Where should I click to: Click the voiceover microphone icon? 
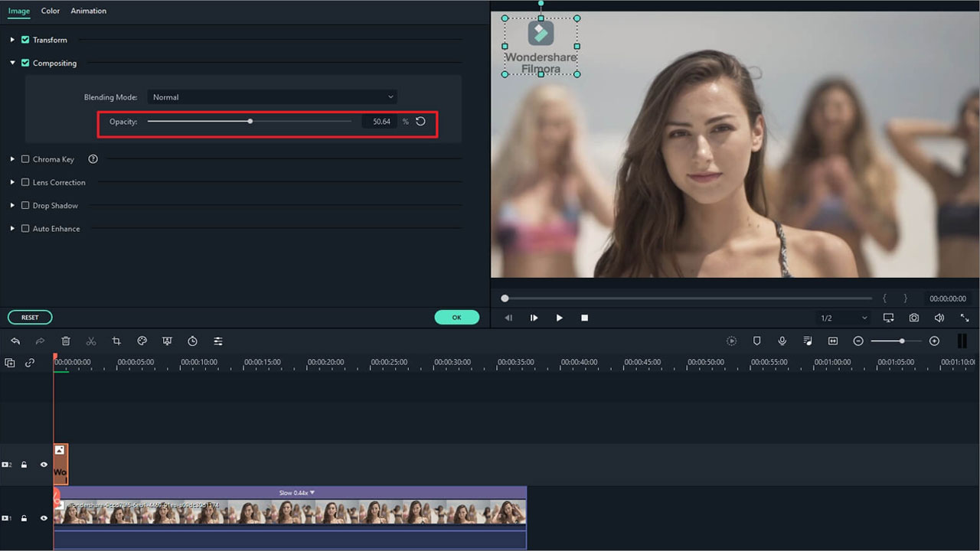(782, 341)
